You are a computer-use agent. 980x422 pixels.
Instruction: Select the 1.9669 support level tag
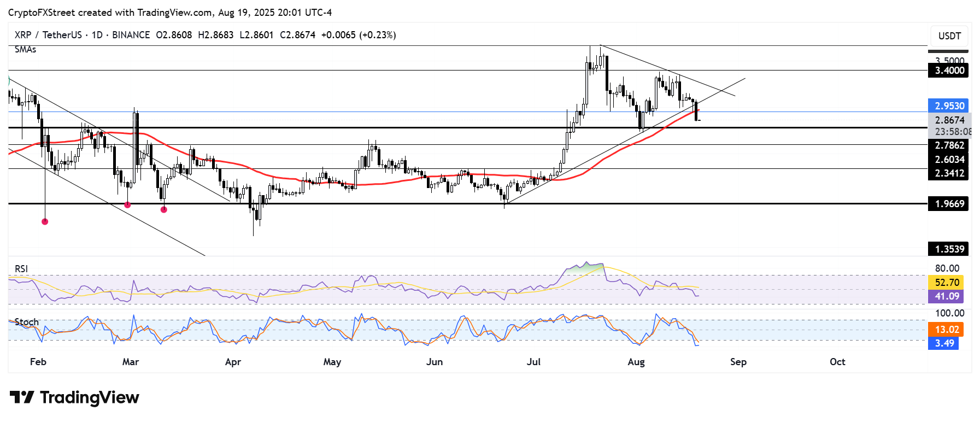949,204
